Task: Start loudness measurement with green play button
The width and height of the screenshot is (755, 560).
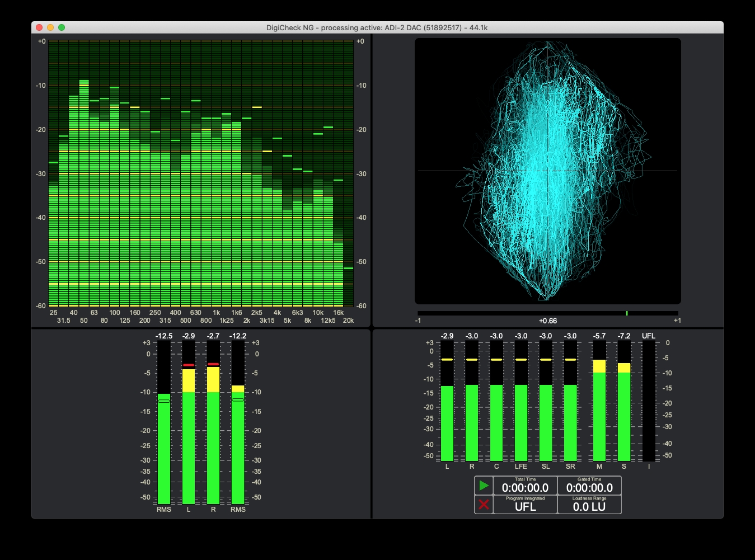Action: click(x=484, y=486)
